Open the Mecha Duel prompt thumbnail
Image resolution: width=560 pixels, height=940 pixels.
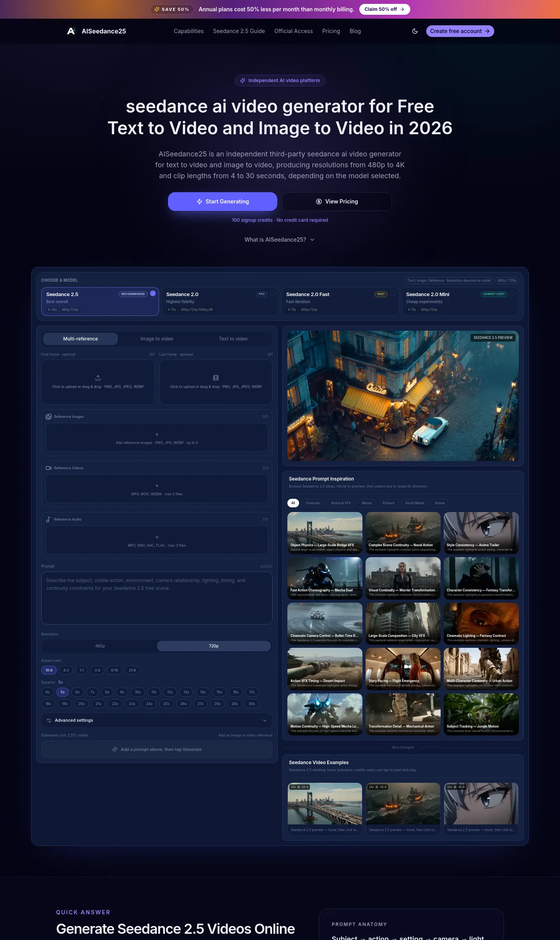(x=325, y=578)
